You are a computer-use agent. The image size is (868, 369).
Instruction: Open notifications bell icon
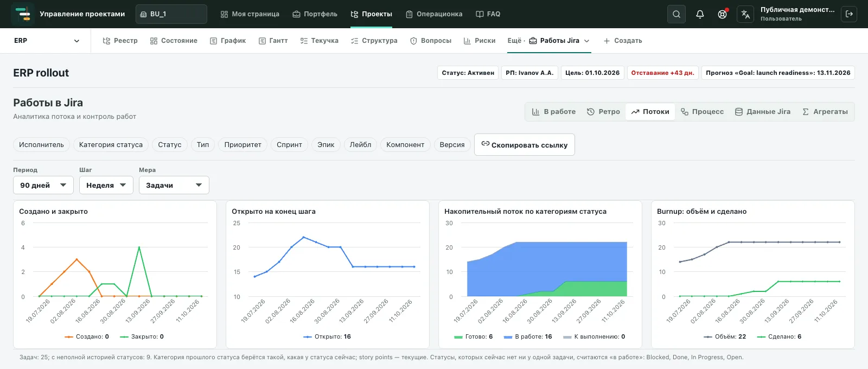pyautogui.click(x=700, y=14)
